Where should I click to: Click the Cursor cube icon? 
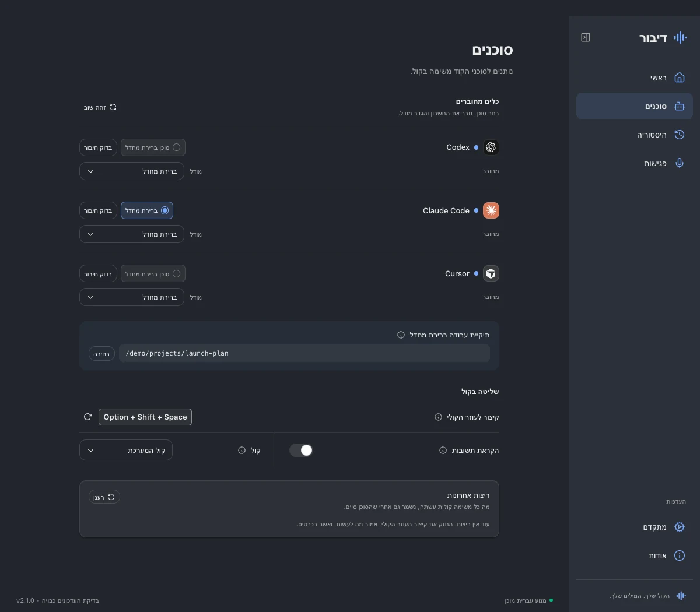pyautogui.click(x=491, y=273)
